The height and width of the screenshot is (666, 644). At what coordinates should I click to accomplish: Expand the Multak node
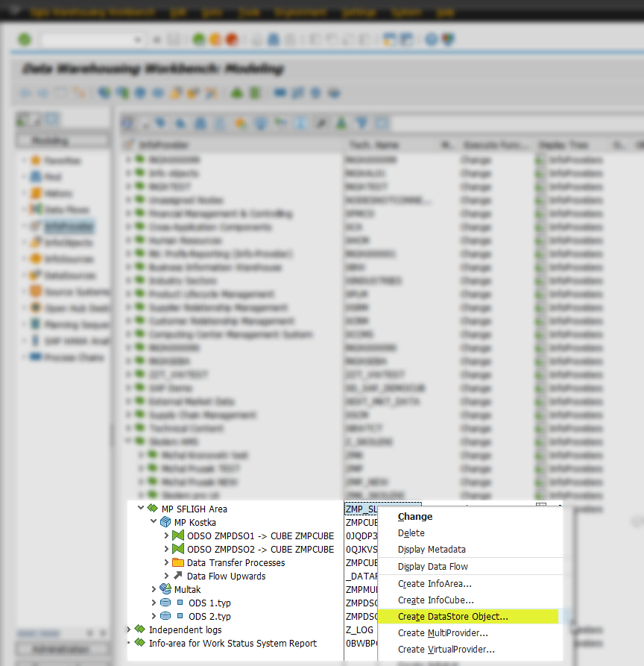coord(154,590)
